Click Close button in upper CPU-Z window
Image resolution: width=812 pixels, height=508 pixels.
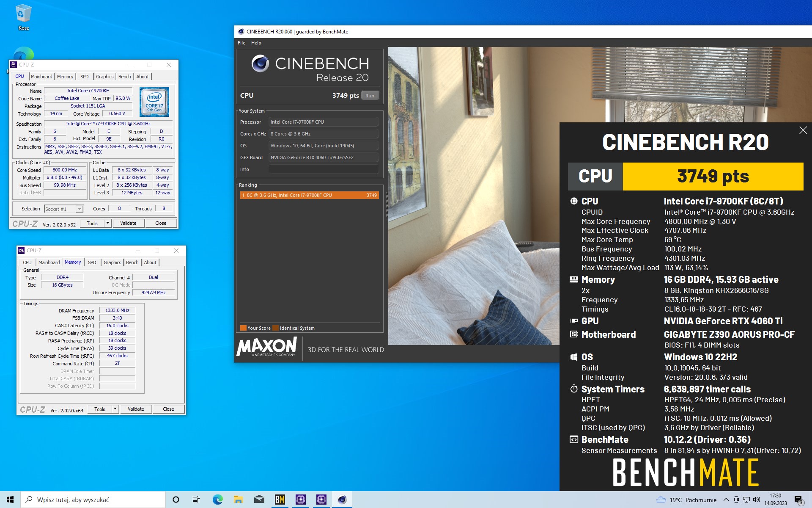click(161, 223)
